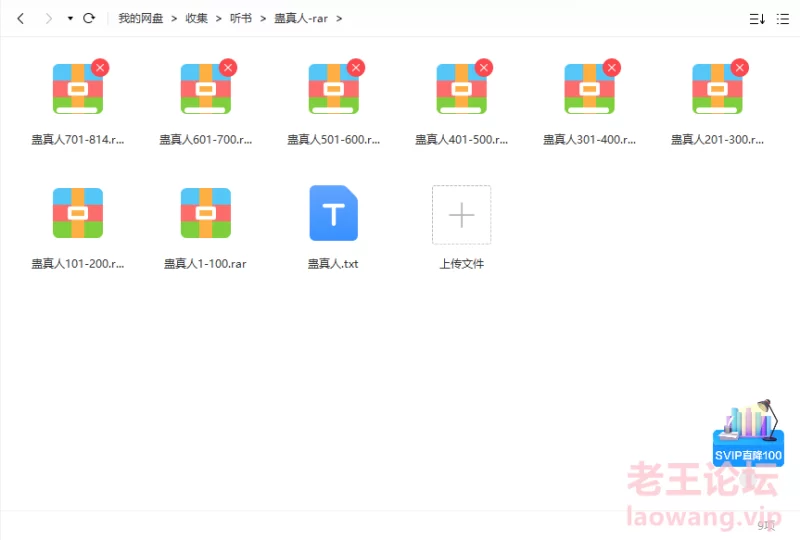Select 蛊真人401-500 rar archive icon
Image resolution: width=800 pixels, height=540 pixels.
[x=462, y=89]
